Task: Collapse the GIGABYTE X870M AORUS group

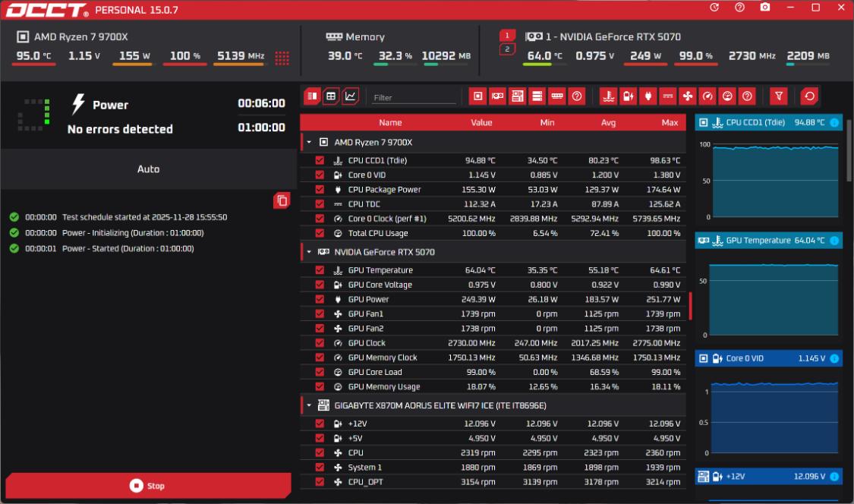Action: (309, 405)
